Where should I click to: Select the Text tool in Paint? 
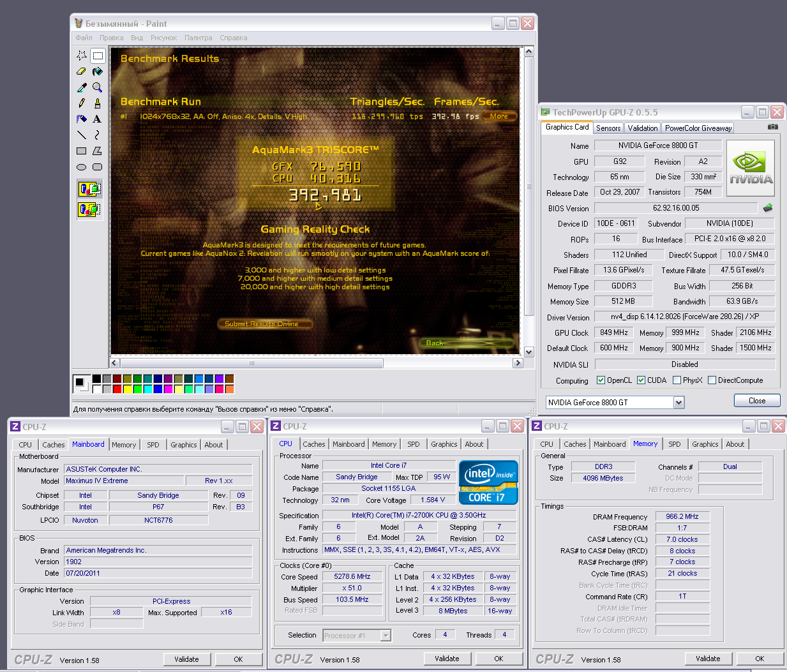97,119
